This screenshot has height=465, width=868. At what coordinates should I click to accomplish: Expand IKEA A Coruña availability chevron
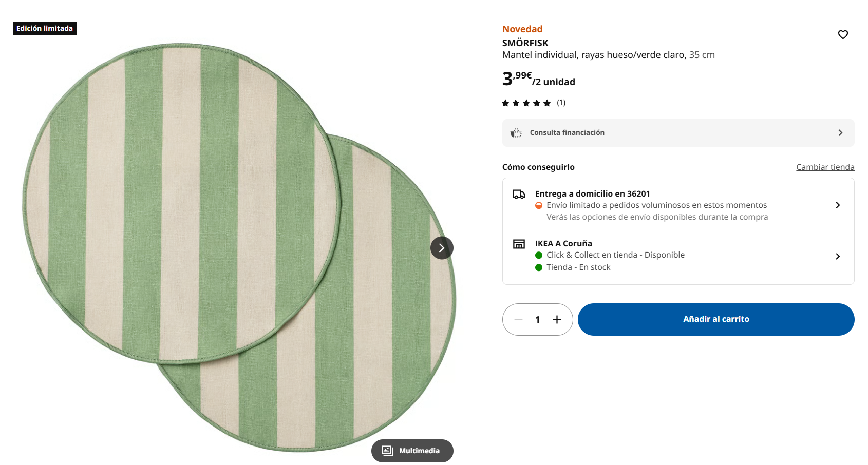(838, 256)
